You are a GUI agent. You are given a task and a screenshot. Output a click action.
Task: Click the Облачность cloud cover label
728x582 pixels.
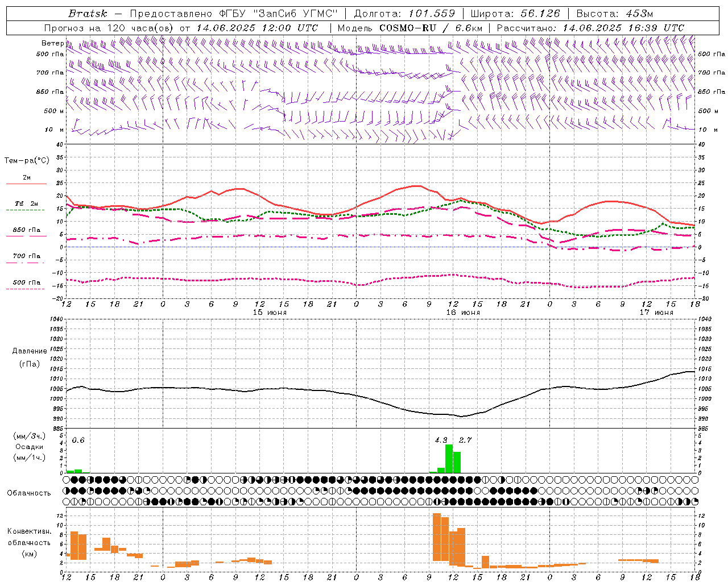click(29, 493)
